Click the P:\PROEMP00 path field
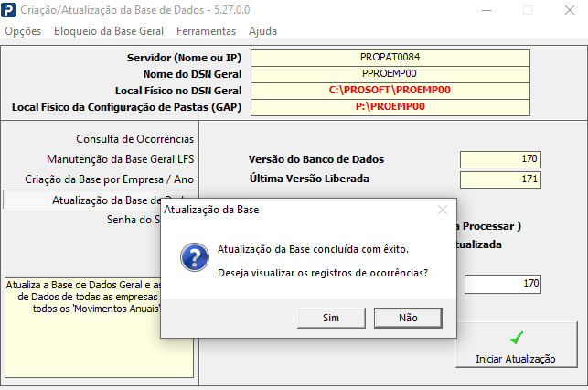Screen dimensions: 588x390 [390, 107]
